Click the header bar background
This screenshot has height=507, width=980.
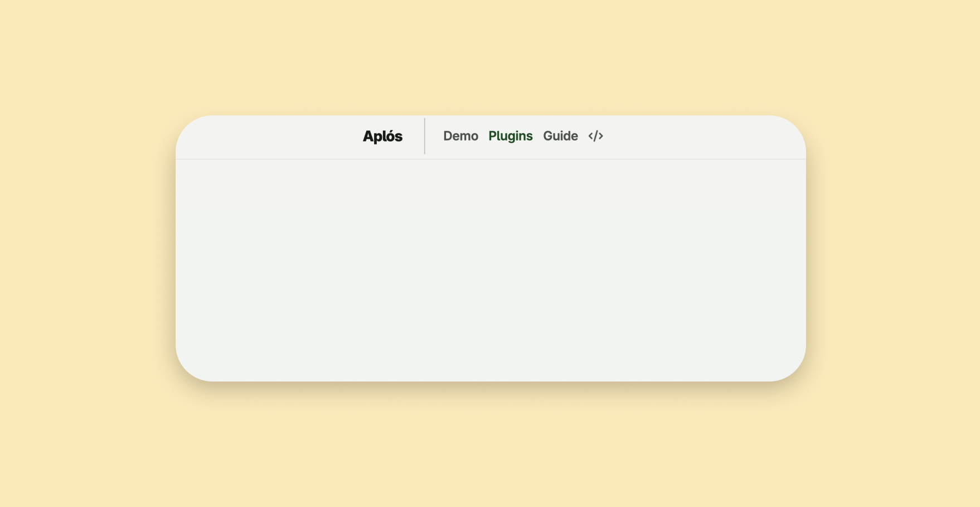pos(697,136)
